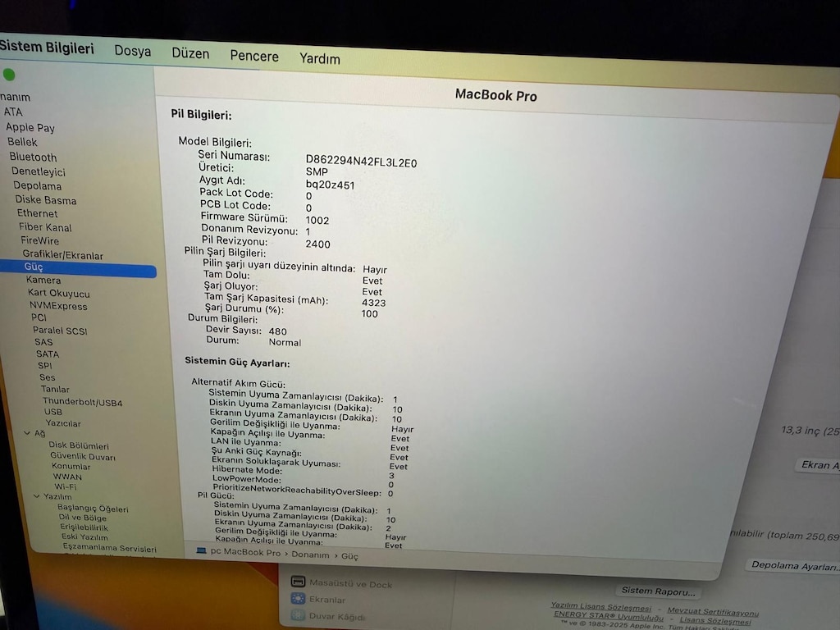Open Masaüstü ve Dock in background settings

341,583
